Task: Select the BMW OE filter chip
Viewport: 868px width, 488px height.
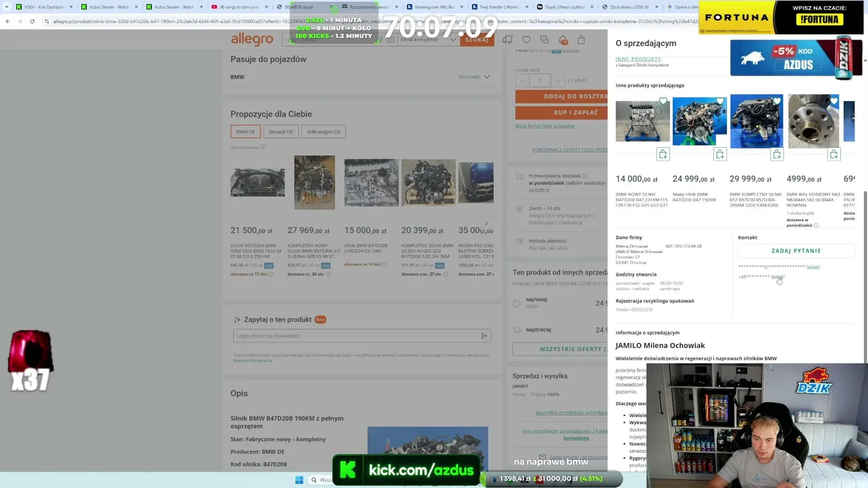Action: pos(245,131)
